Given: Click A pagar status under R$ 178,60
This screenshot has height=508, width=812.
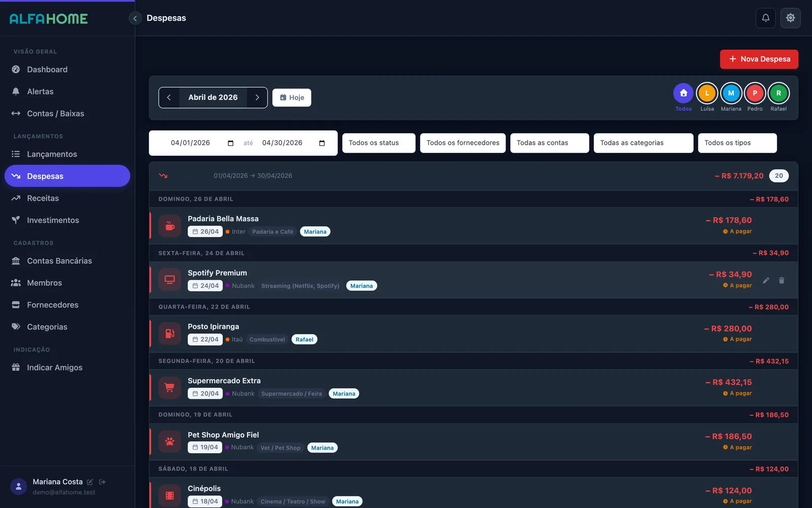Looking at the screenshot, I should pyautogui.click(x=737, y=232).
